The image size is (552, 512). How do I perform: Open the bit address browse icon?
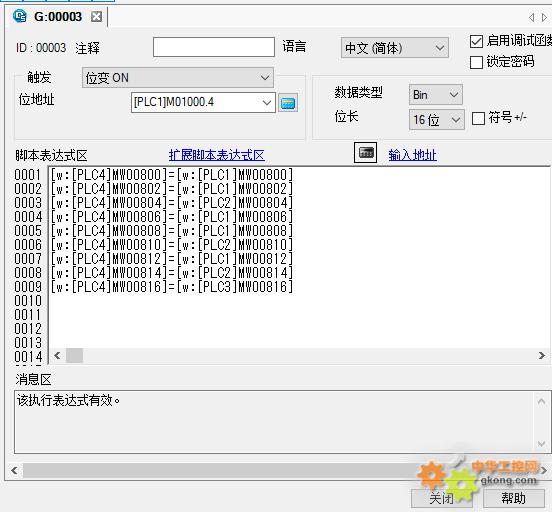(288, 103)
